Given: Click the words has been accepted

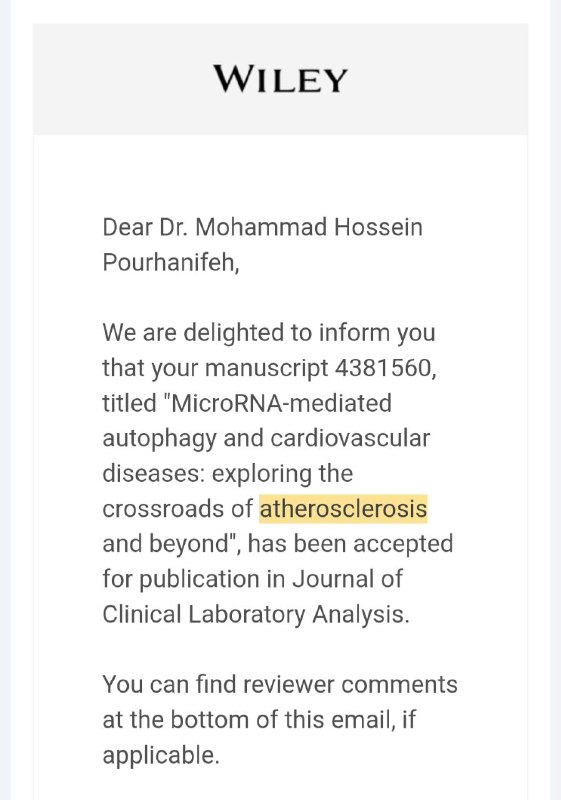Looking at the screenshot, I should tap(350, 544).
